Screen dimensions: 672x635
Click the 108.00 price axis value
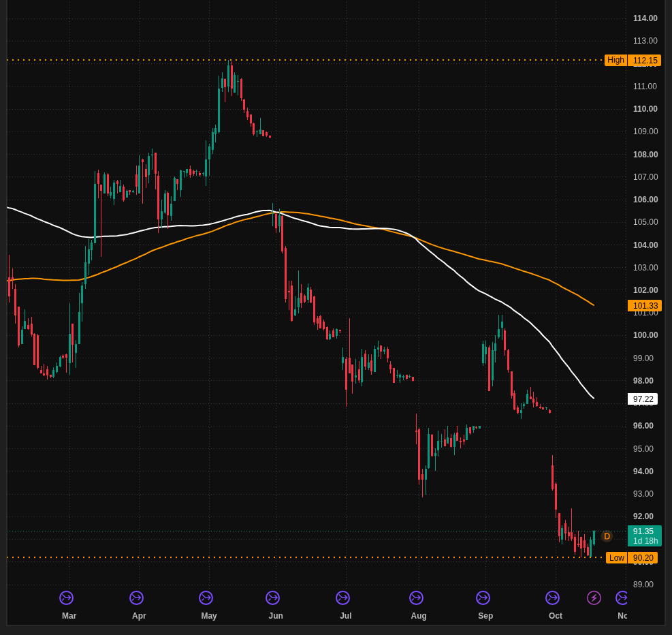[645, 155]
